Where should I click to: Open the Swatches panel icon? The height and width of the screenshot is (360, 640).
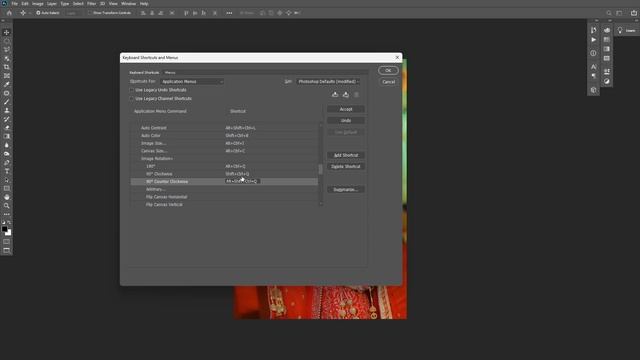(607, 40)
